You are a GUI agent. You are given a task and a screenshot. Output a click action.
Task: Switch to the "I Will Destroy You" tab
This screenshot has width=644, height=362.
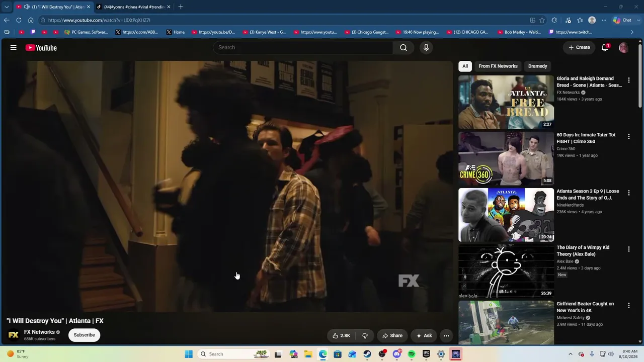coord(53,7)
